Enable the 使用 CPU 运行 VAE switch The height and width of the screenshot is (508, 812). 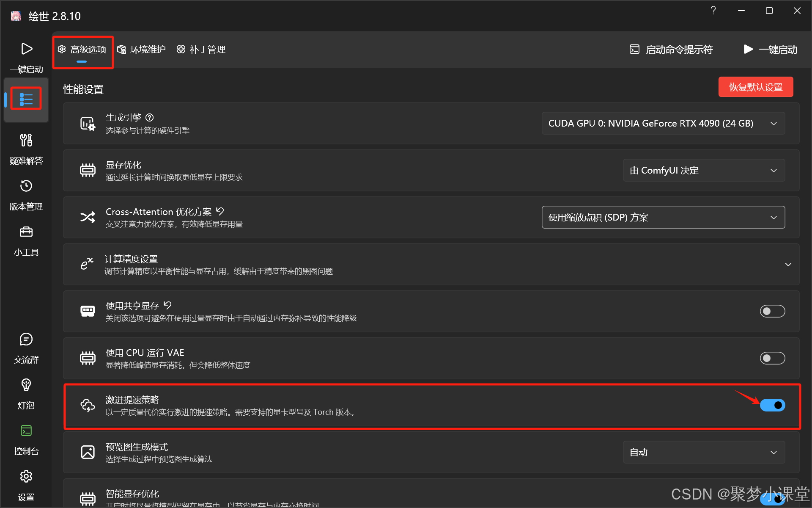[x=772, y=358]
